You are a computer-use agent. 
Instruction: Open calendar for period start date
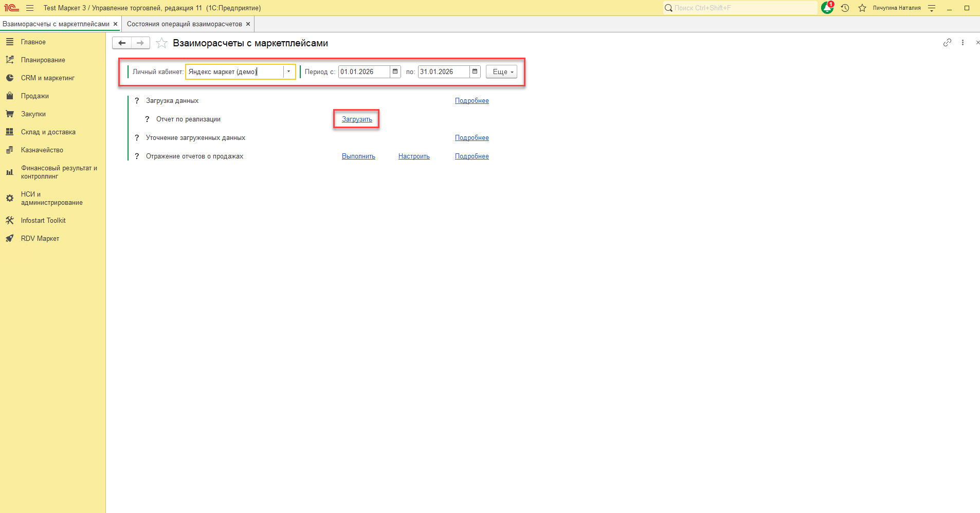(x=395, y=72)
